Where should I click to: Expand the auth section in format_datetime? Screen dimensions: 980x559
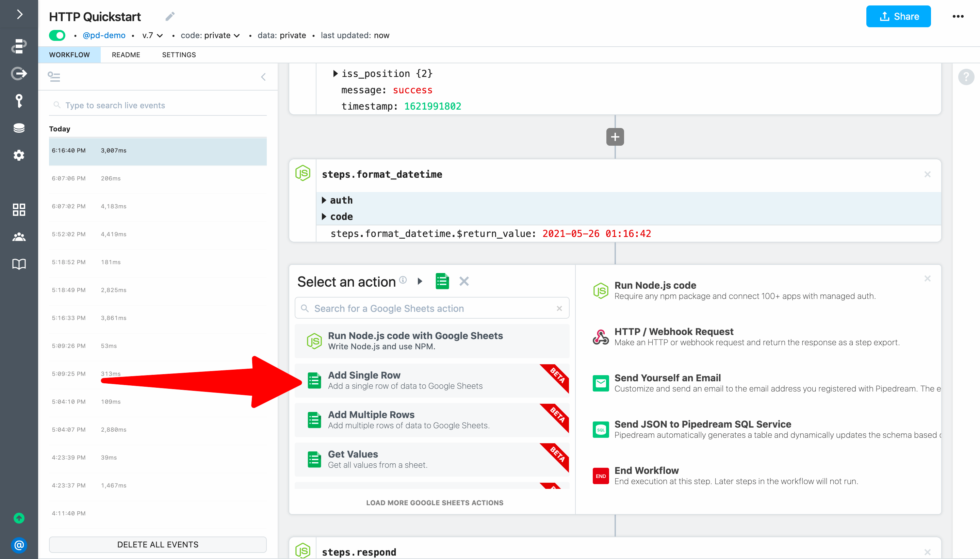tap(324, 200)
